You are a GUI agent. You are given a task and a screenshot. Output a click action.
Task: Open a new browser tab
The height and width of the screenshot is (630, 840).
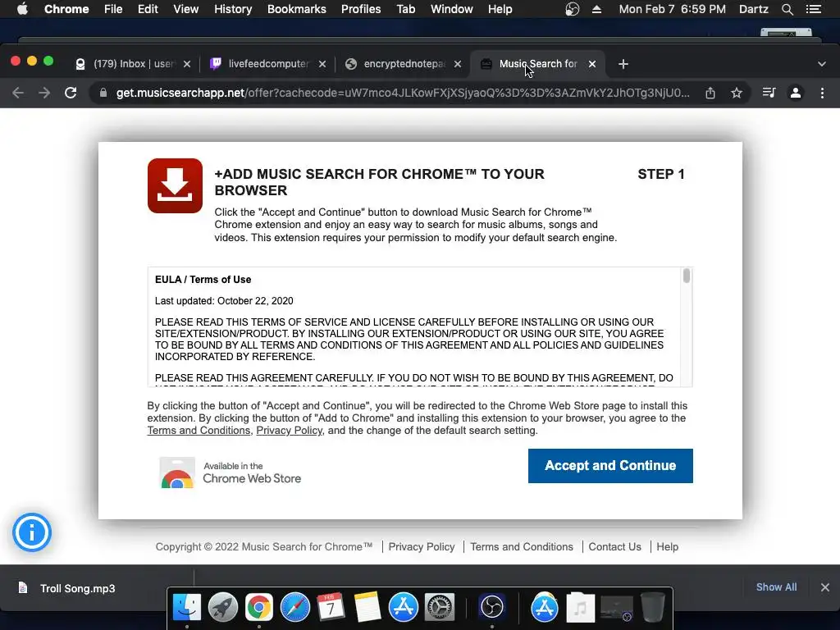623,64
